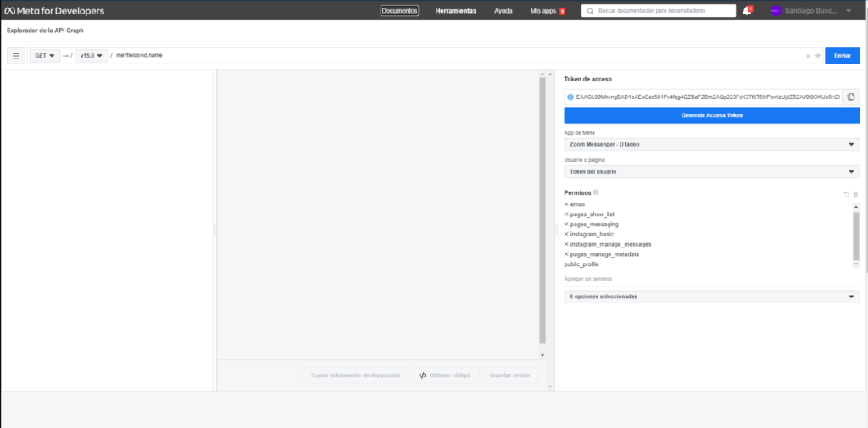Screen dimensions: 868x428
Task: Open the Zoom Messenger - UTadeo app dropdown
Action: point(711,145)
